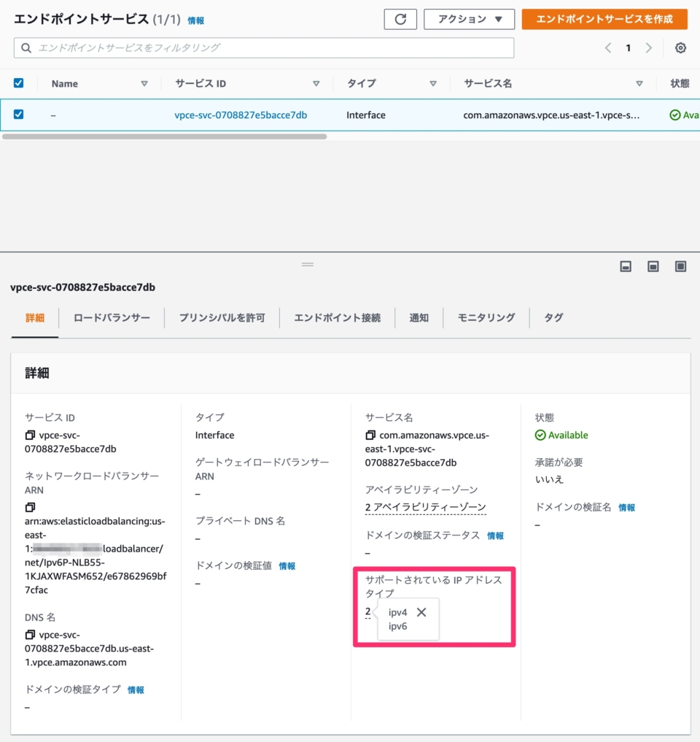
Task: Uncheck the select-all header checkbox
Action: (18, 82)
